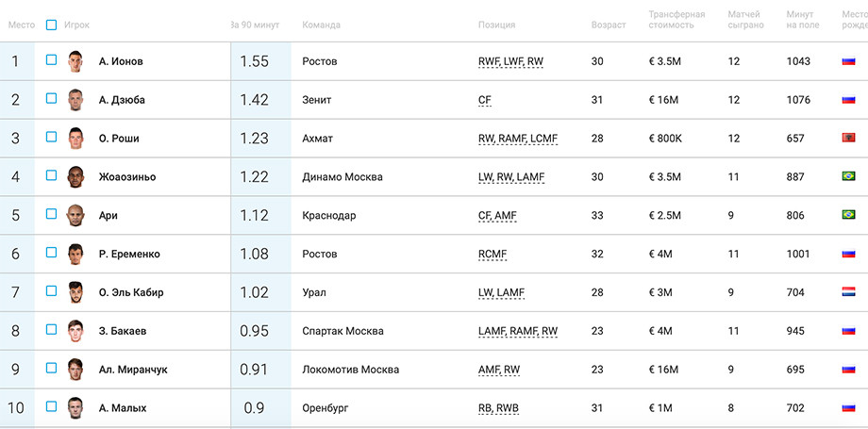Click the Netherlands flag in Эль Кабир row
This screenshot has height=429, width=868.
coord(848,291)
